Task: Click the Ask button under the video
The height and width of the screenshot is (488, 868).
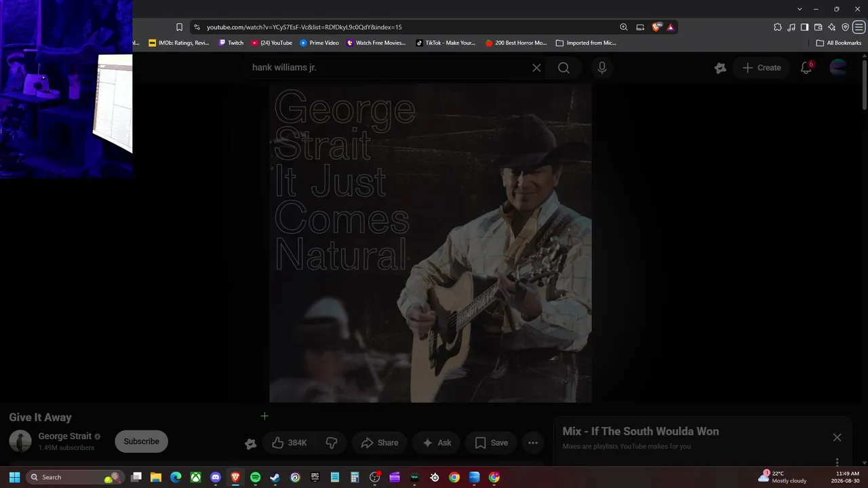Action: pyautogui.click(x=437, y=443)
